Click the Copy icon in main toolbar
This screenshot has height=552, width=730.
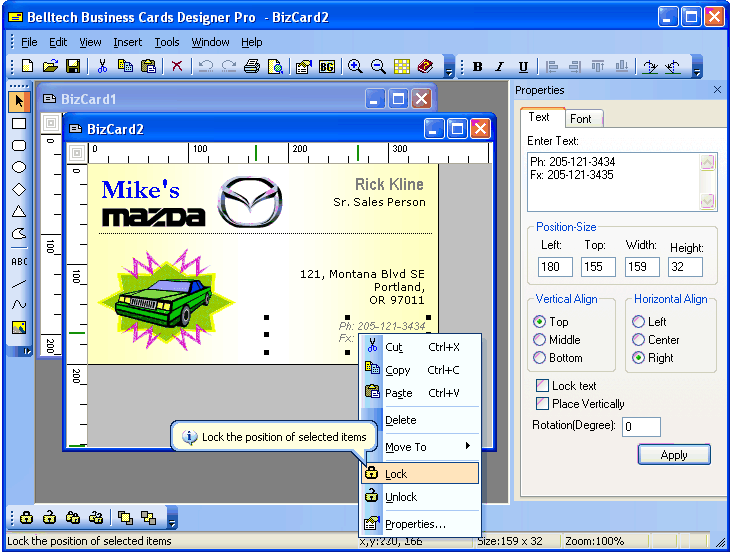pyautogui.click(x=125, y=66)
